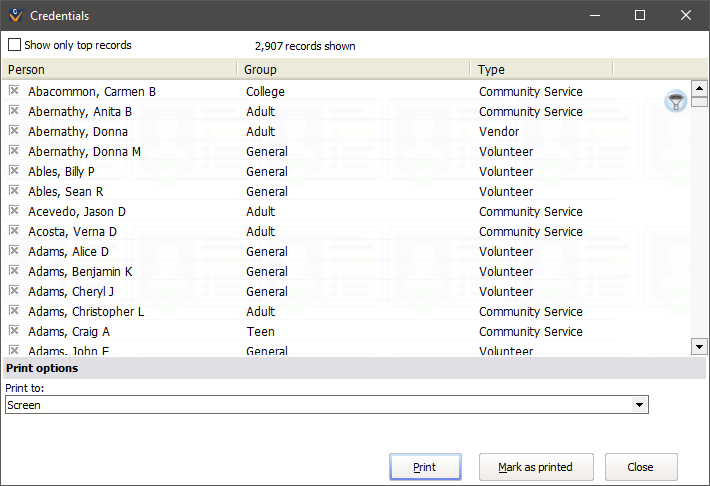The image size is (710, 486).
Task: Toggle checkbox for Abernathy, Donna M
Action: (14, 150)
